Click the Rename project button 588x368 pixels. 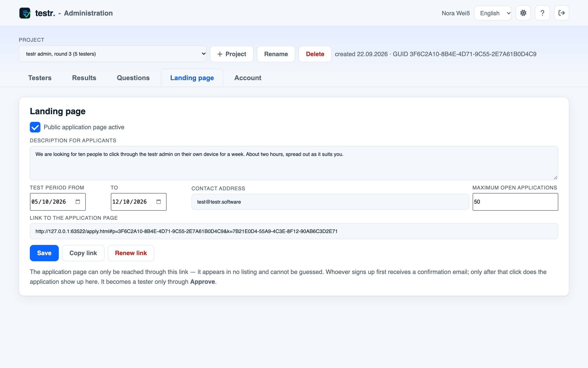[276, 54]
